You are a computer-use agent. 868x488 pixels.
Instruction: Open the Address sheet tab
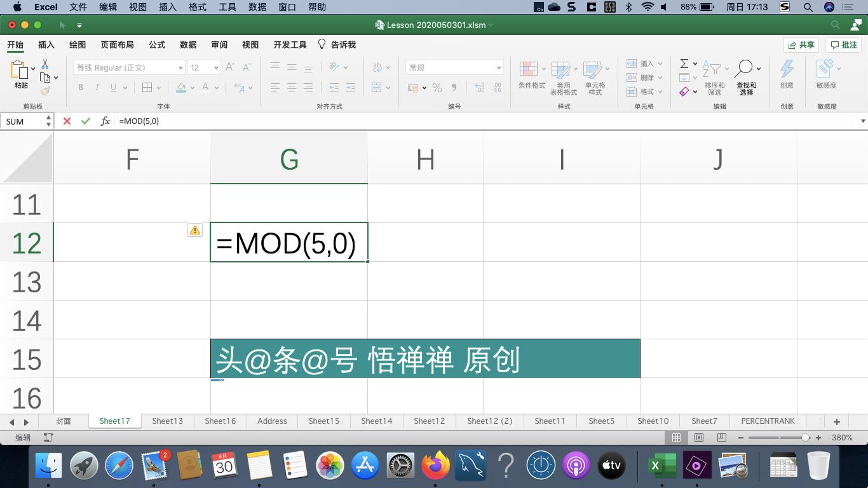272,421
